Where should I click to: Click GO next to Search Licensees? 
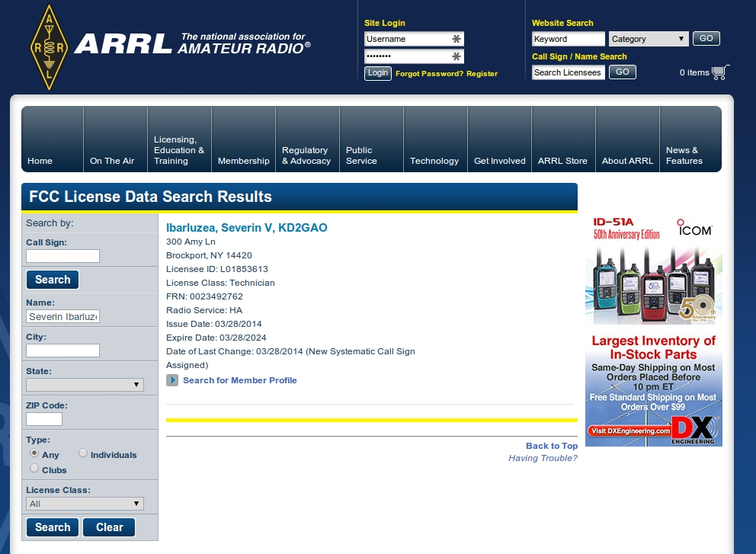622,72
